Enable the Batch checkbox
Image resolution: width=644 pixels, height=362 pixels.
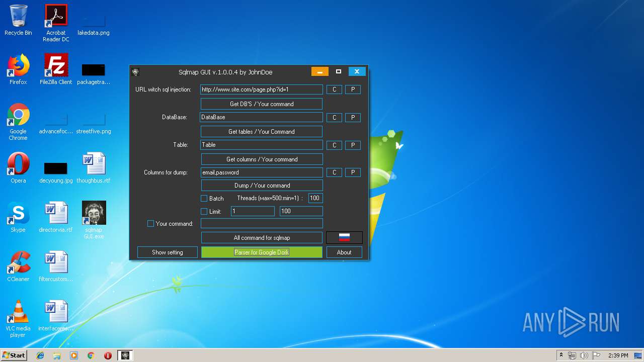click(204, 198)
